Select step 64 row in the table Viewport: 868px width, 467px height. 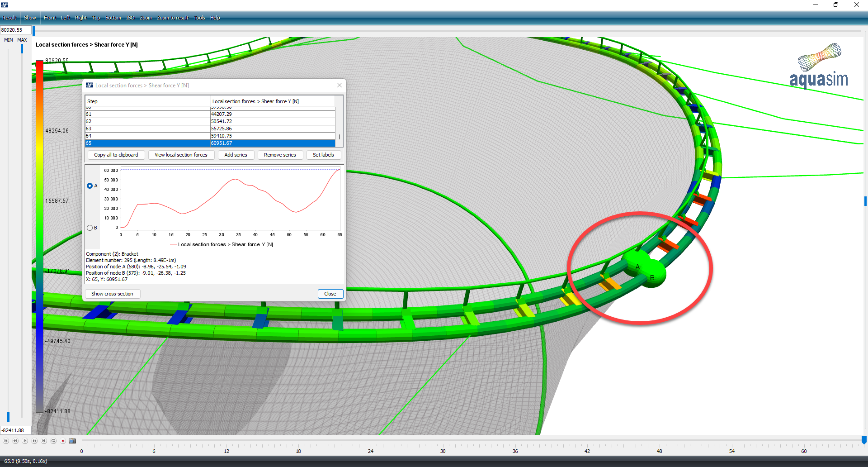click(210, 136)
